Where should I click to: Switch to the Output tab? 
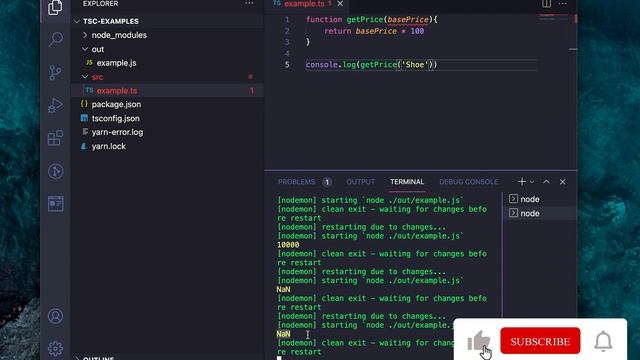pos(360,182)
